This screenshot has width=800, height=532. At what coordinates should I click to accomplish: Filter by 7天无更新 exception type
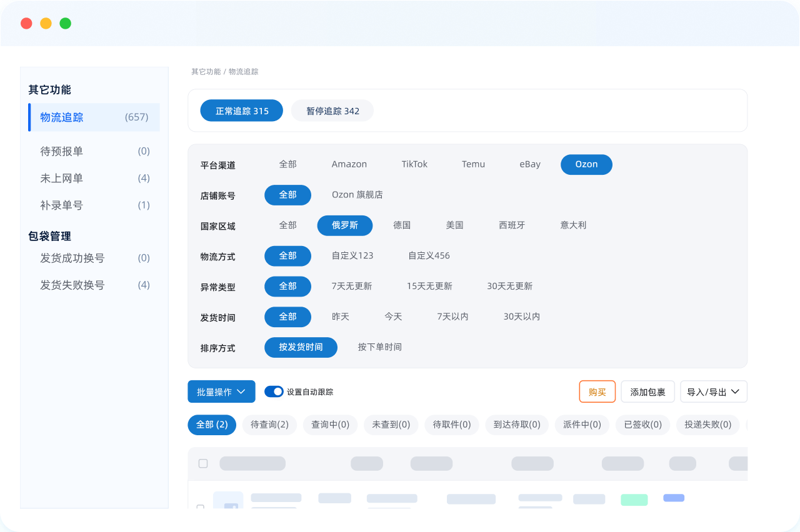(352, 287)
